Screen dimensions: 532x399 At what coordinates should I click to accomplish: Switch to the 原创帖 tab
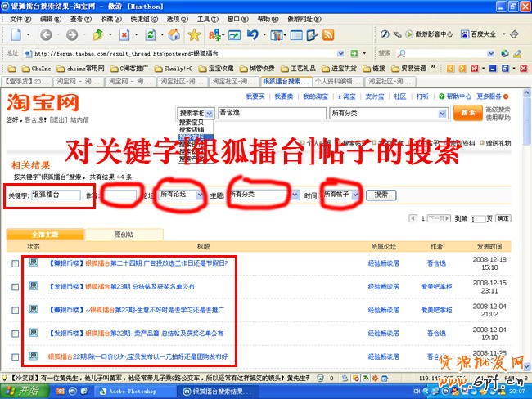[x=124, y=235]
